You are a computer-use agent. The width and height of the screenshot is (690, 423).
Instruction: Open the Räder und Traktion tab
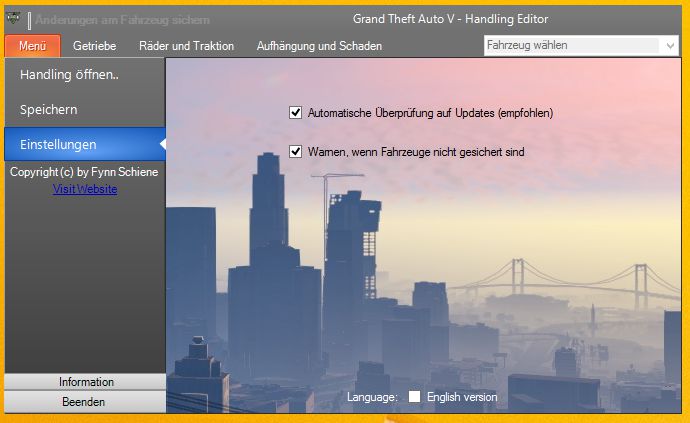187,46
